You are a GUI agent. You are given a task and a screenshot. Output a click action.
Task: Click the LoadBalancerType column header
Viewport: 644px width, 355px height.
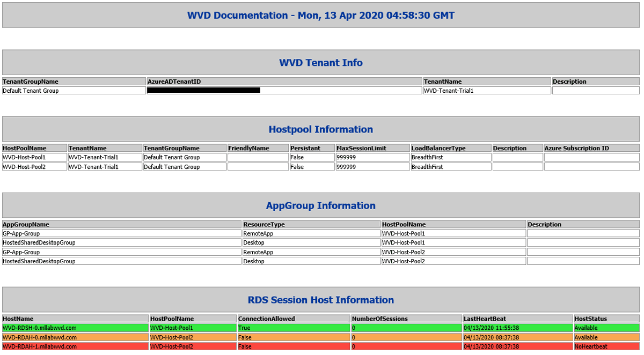(x=451, y=148)
